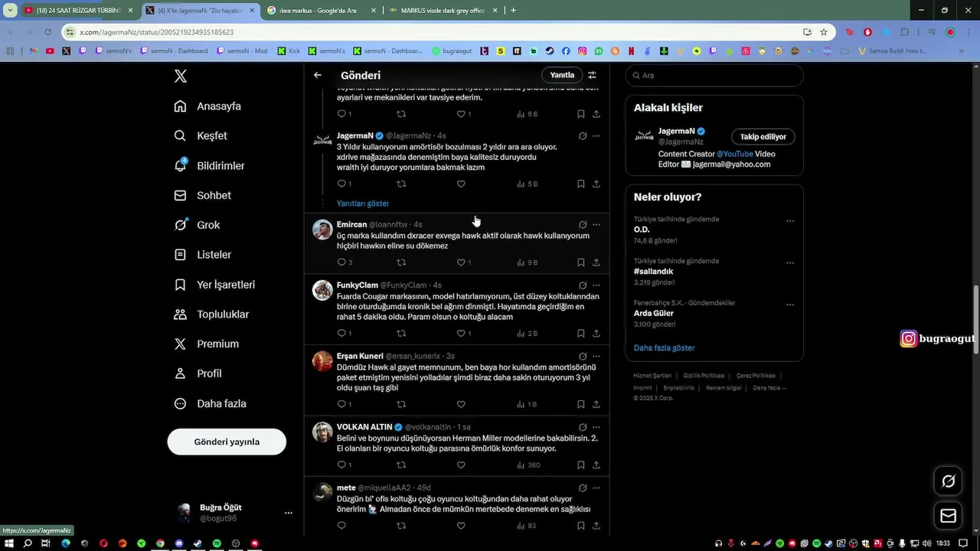Screen dimensions: 980x551
Task: Click the Yanıtla button
Action: click(x=562, y=75)
